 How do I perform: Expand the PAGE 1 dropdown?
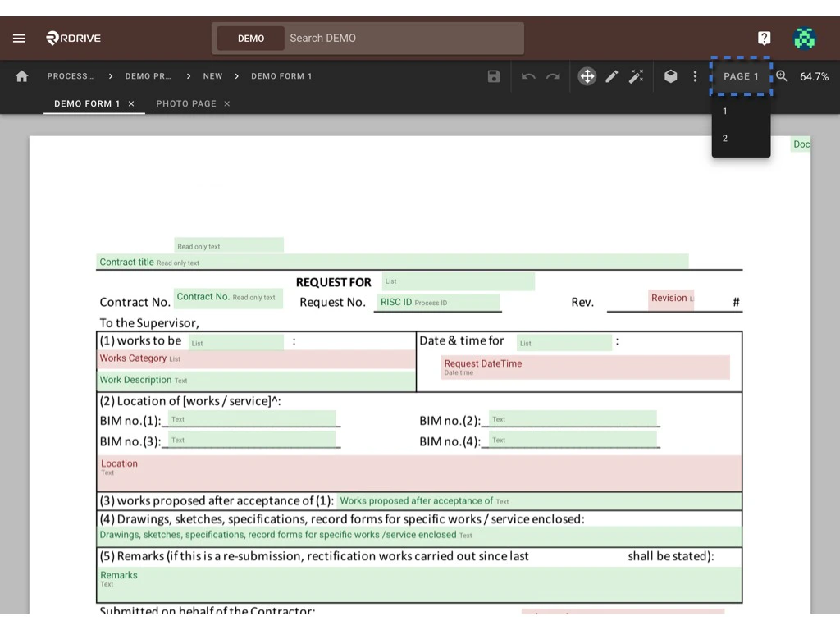[741, 76]
